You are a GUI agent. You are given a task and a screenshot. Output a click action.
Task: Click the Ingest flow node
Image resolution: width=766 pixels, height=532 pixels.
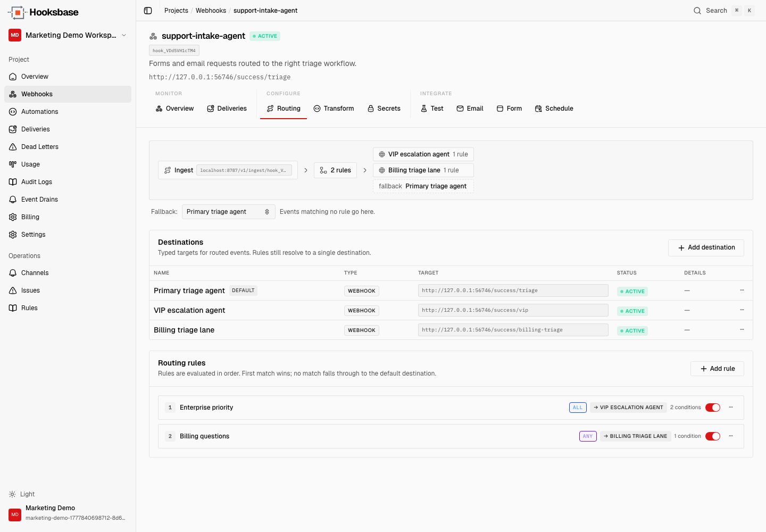pos(228,170)
